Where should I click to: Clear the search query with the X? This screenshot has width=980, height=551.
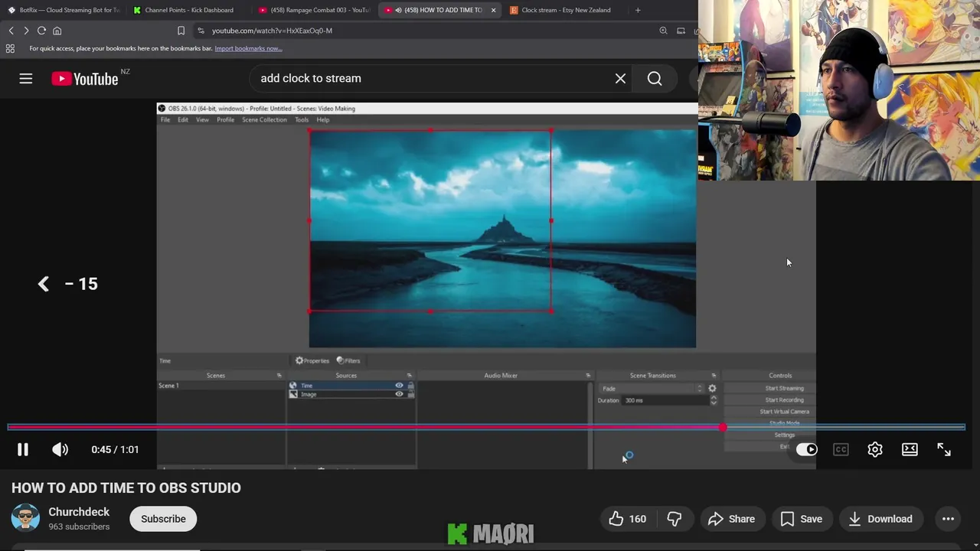click(x=620, y=78)
